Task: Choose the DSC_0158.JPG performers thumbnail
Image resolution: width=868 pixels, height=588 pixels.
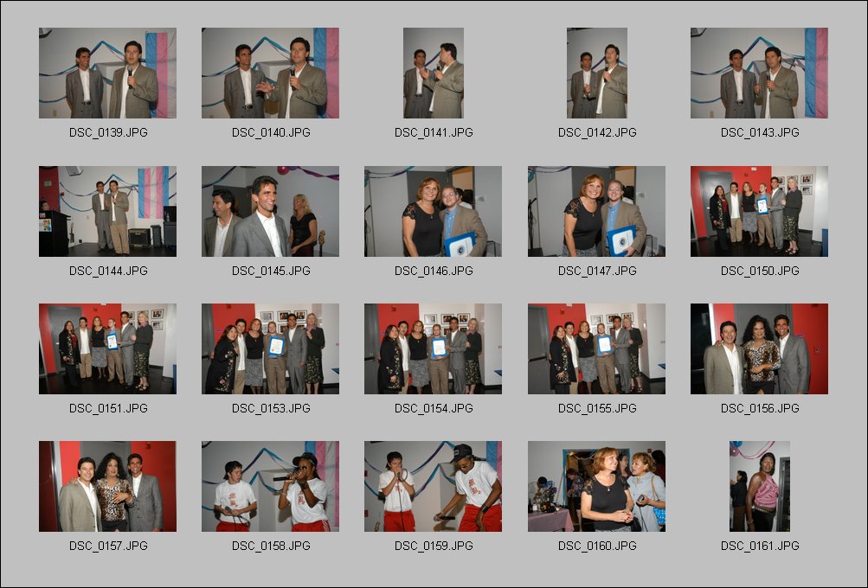Action: tap(270, 486)
